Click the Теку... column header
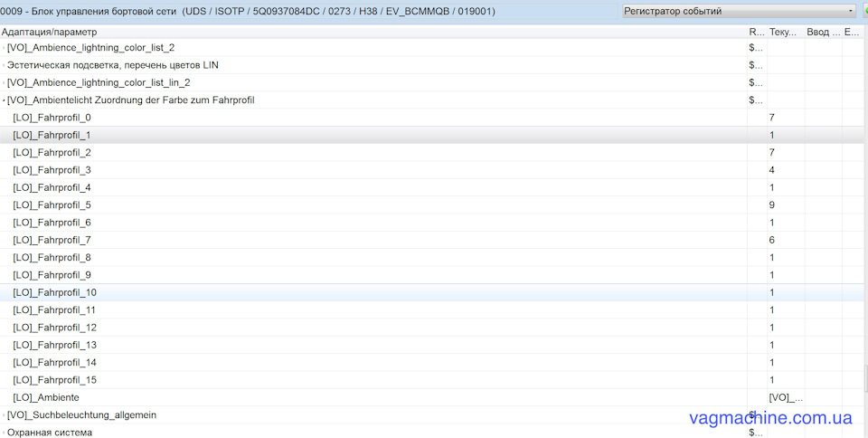The width and height of the screenshot is (868, 438). (x=786, y=32)
